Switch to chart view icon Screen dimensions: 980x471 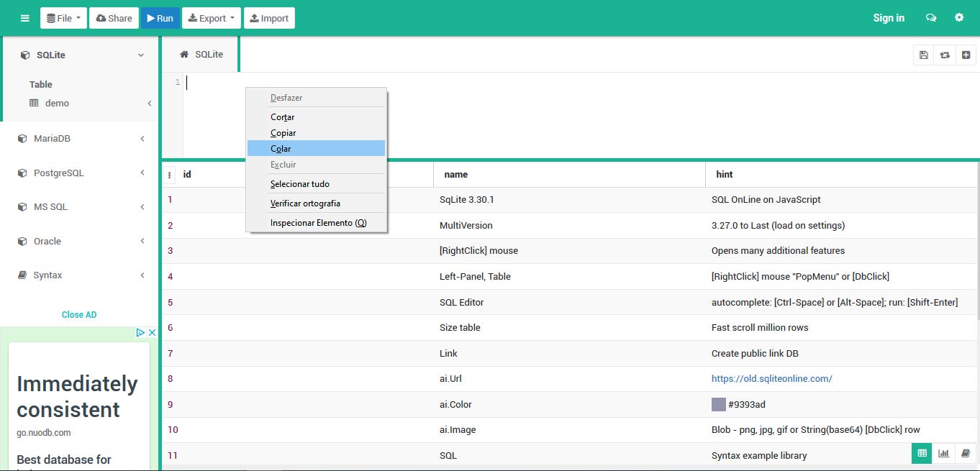click(x=943, y=453)
